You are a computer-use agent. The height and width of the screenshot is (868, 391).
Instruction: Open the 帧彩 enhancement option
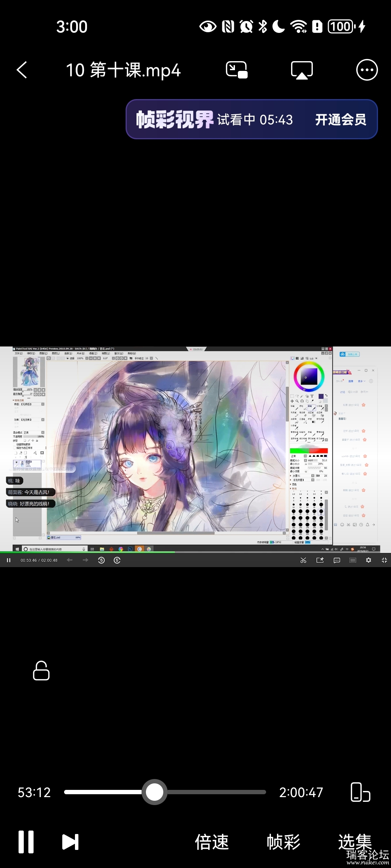pyautogui.click(x=283, y=842)
